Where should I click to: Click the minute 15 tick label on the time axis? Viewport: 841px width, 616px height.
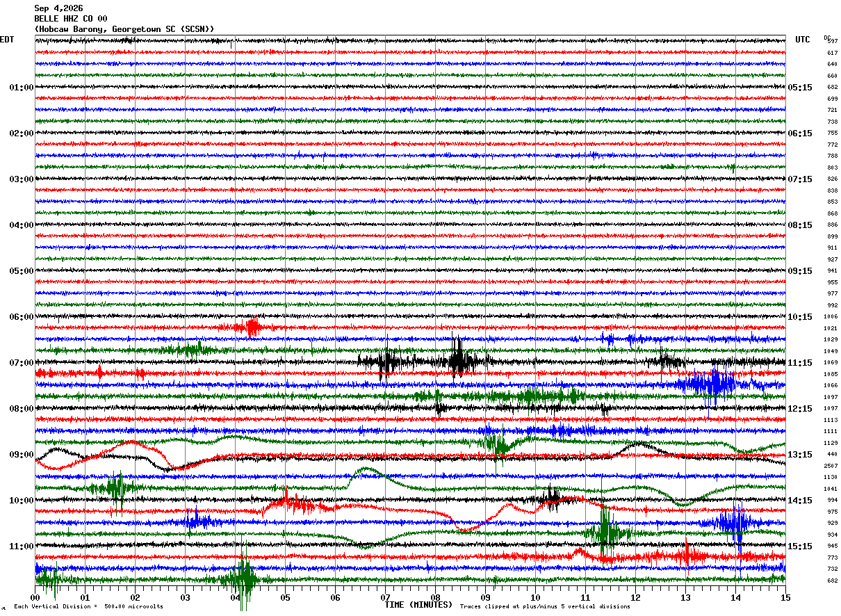[x=785, y=597]
